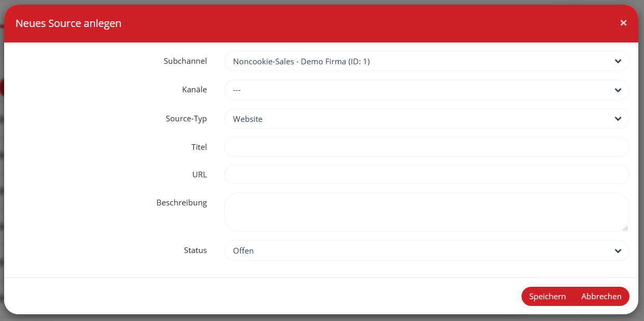Click the chevron arrow in the Subchannel field
The height and width of the screenshot is (321, 644).
pyautogui.click(x=618, y=61)
